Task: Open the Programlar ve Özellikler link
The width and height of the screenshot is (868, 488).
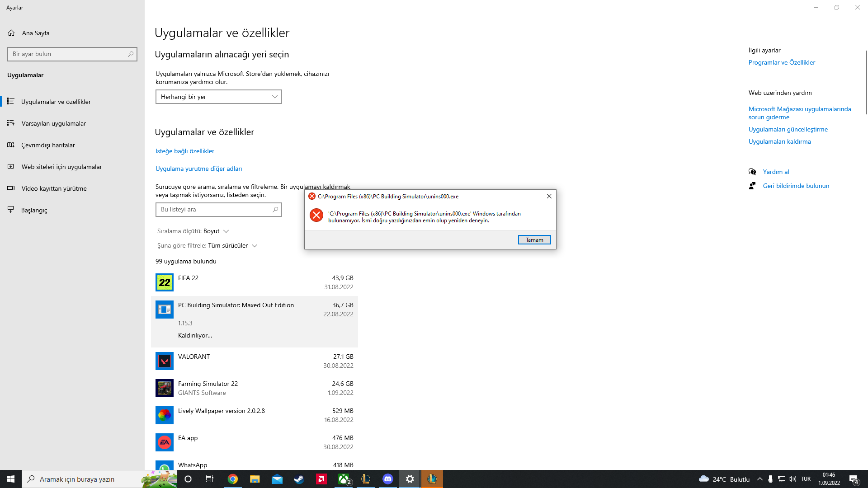Action: click(x=782, y=62)
